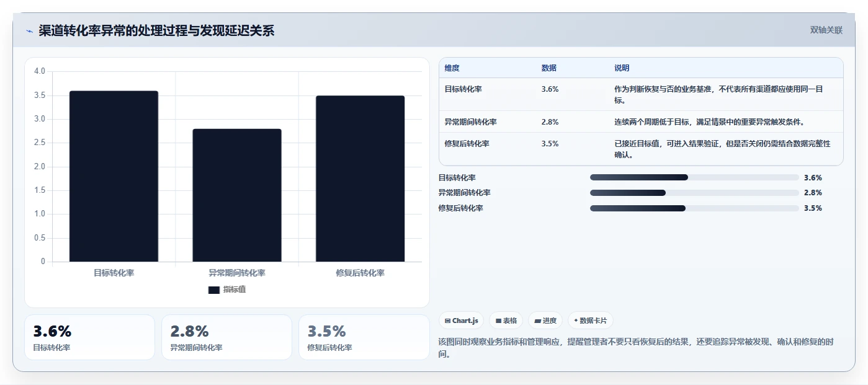Click table cell 2.8% in 异常期间转化率 row
Image resolution: width=868 pixels, height=385 pixels.
(x=550, y=122)
